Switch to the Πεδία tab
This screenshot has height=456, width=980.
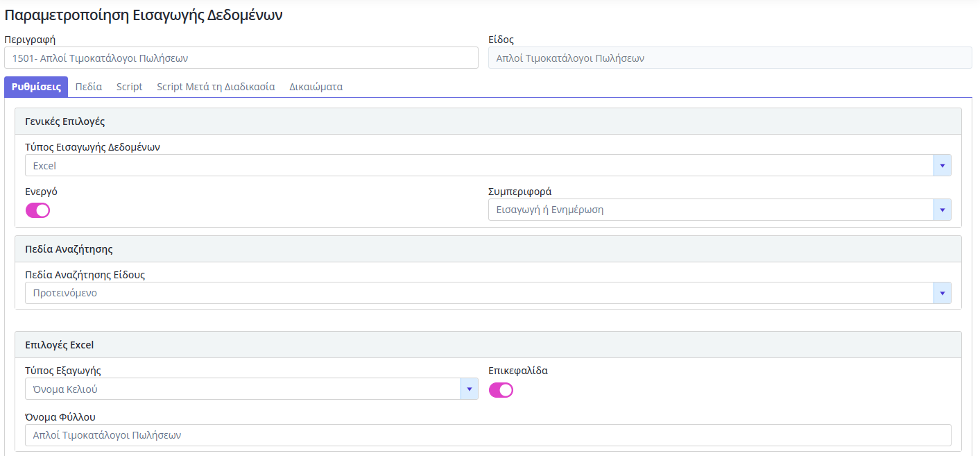[x=89, y=87]
